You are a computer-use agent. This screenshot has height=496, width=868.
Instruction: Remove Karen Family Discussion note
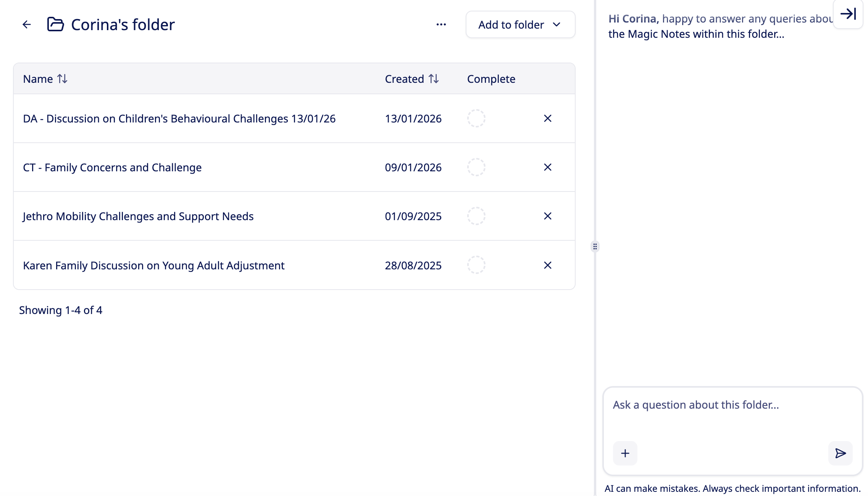547,265
